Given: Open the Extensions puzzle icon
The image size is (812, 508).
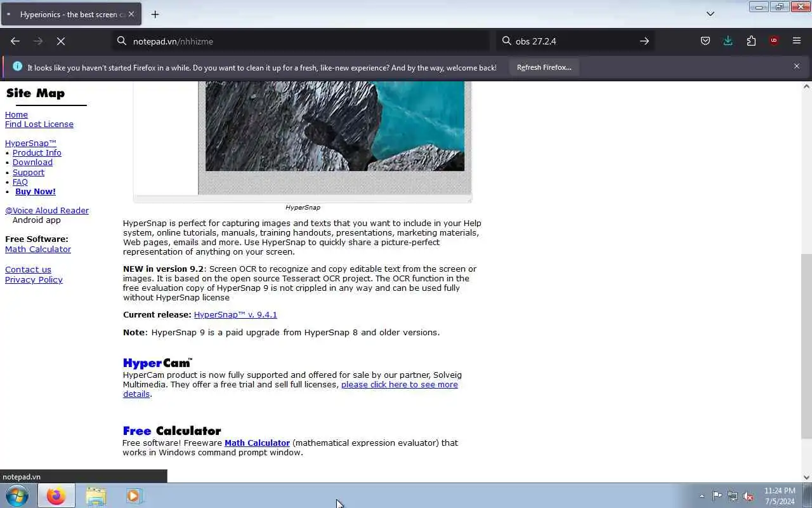Looking at the screenshot, I should coord(751,41).
